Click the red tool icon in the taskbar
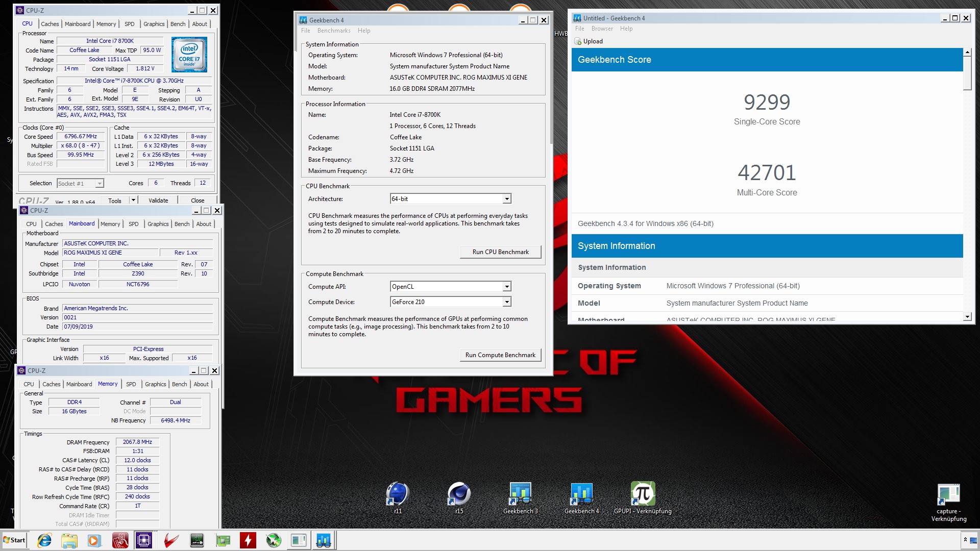 coord(120,540)
